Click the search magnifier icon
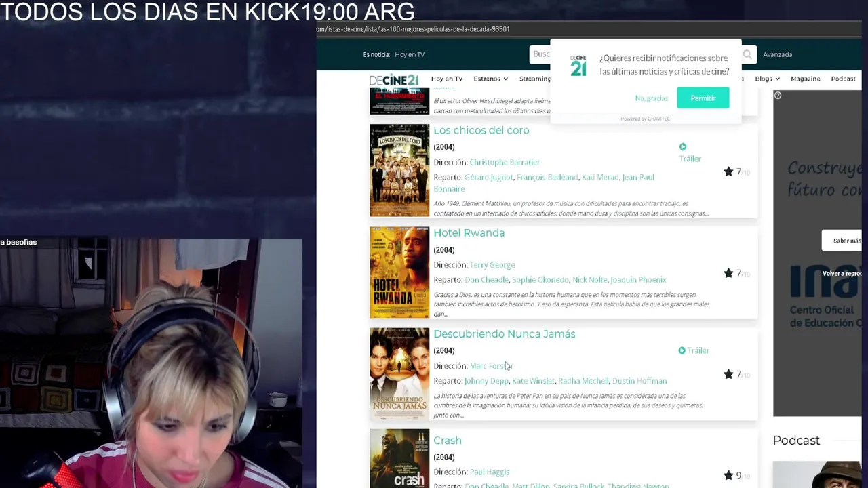 click(747, 54)
